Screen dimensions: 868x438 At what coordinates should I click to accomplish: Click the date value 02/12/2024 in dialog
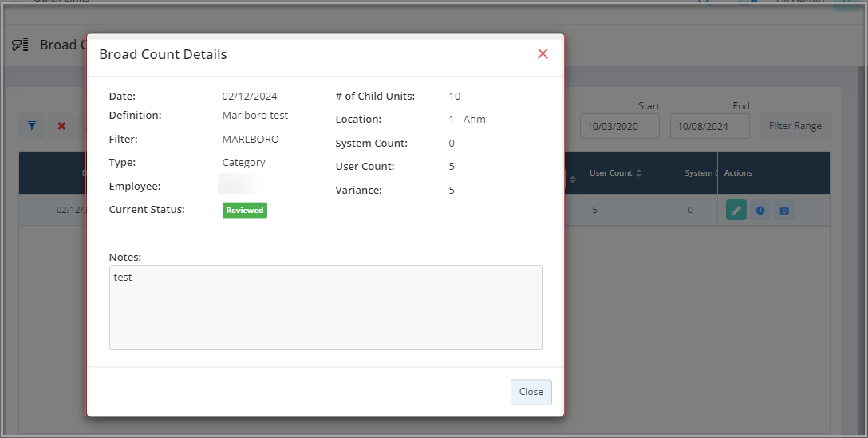coord(250,96)
